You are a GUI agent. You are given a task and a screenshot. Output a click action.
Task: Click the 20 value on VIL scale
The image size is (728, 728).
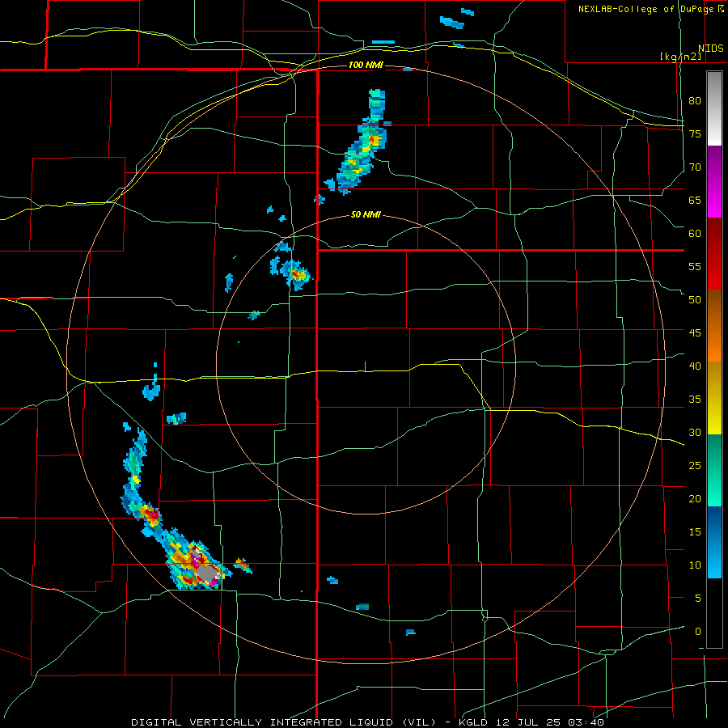[695, 498]
